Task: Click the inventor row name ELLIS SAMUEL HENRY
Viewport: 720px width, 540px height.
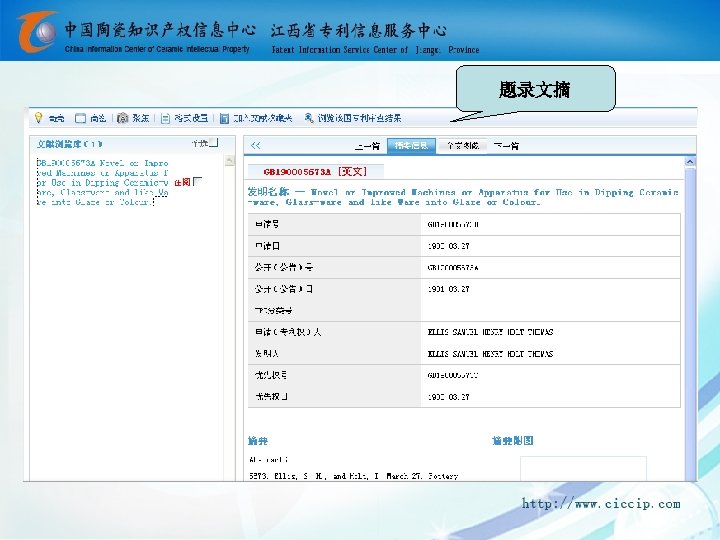Action: [490, 354]
